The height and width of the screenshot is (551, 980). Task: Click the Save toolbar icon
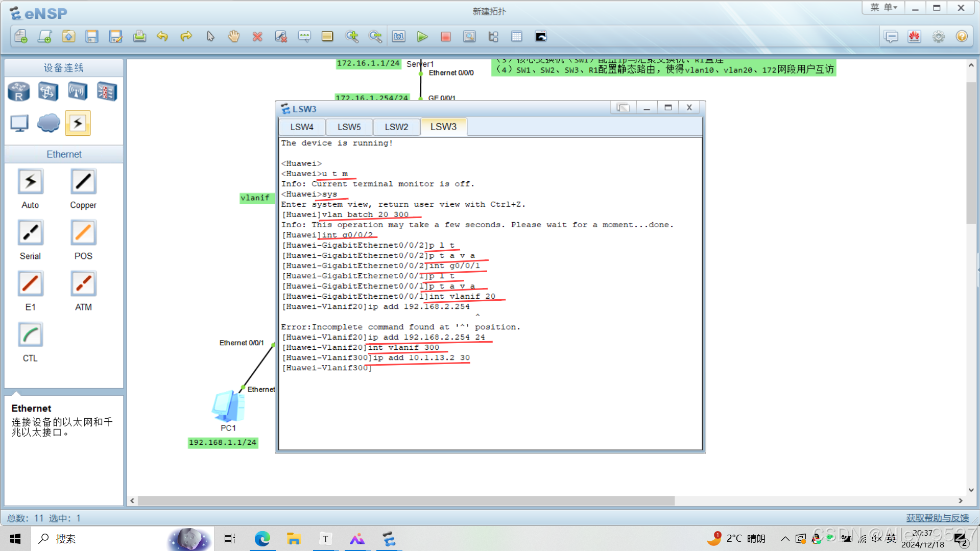[x=92, y=36]
